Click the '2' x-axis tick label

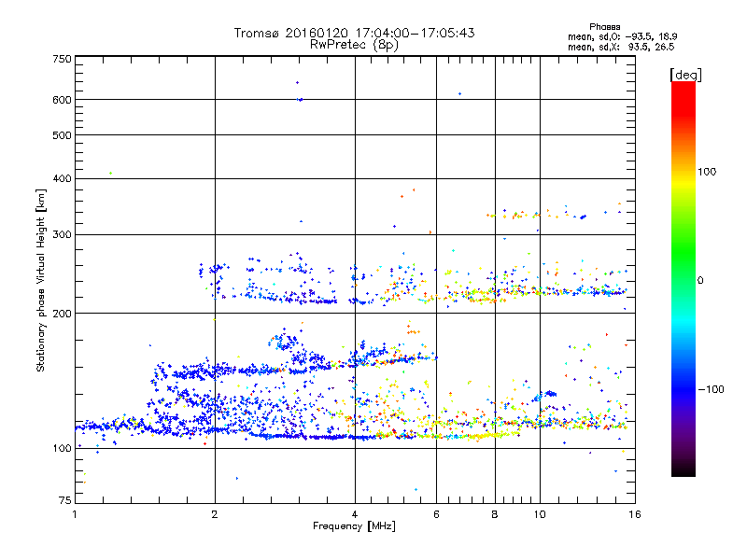[215, 514]
